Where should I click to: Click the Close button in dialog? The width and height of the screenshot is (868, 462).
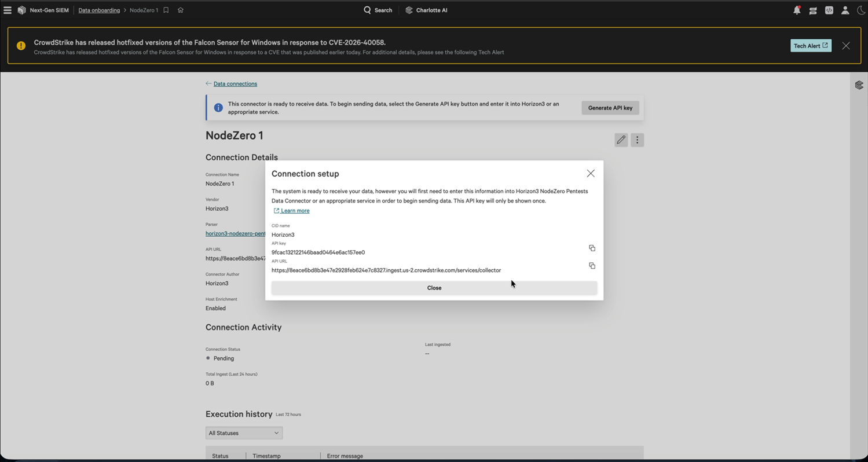click(x=434, y=288)
